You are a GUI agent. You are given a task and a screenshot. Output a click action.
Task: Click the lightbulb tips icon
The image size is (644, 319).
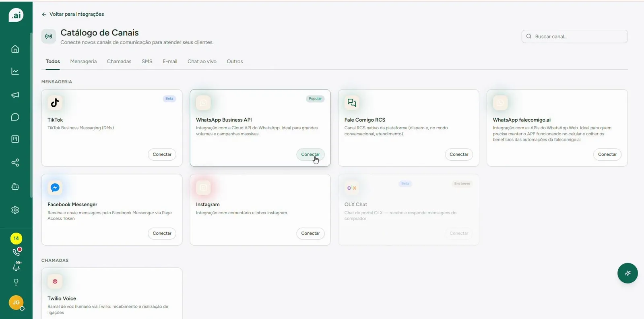(16, 282)
